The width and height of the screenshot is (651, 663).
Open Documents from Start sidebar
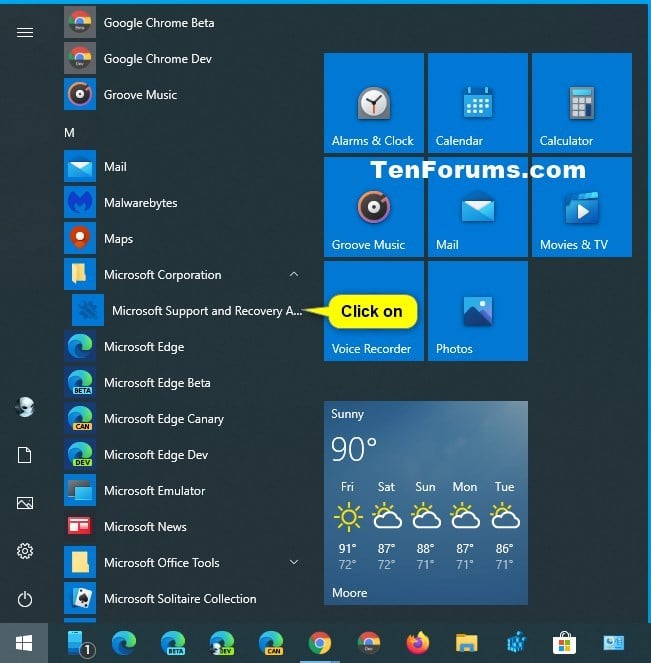point(25,455)
